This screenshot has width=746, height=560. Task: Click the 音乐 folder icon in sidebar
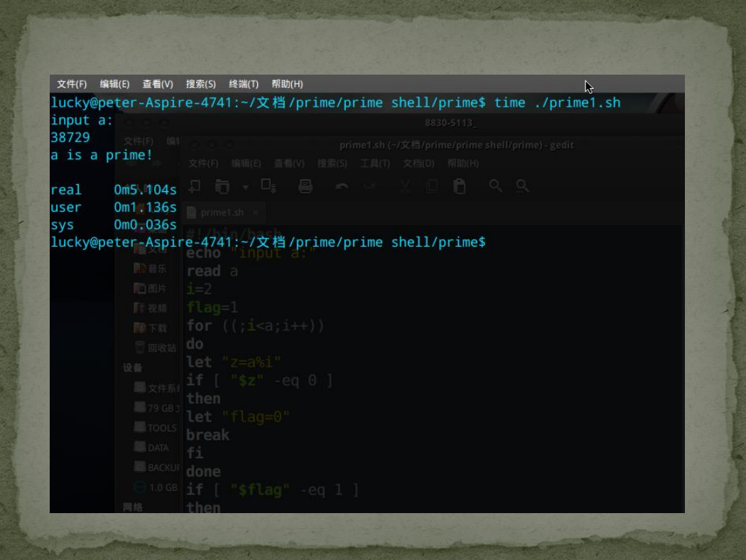point(140,269)
